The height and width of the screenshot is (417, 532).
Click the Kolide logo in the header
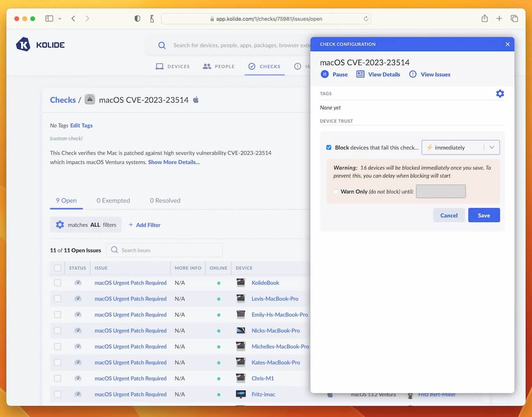(x=40, y=44)
